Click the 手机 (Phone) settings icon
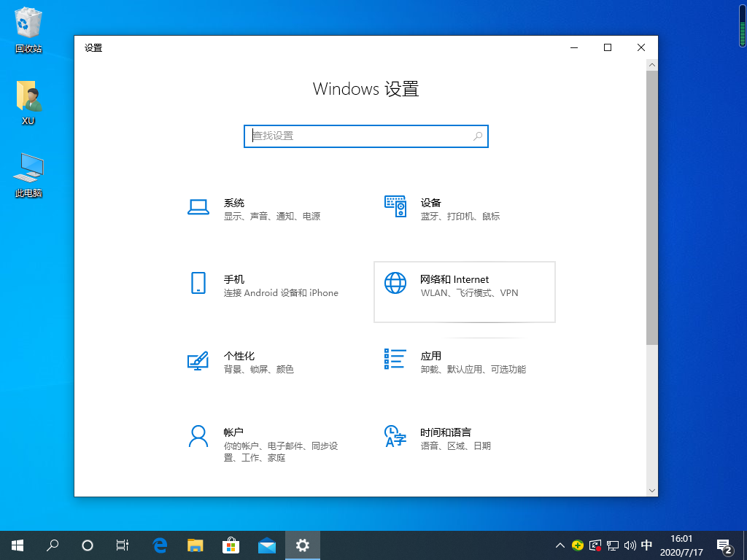Viewport: 747px width, 560px height. (x=198, y=283)
